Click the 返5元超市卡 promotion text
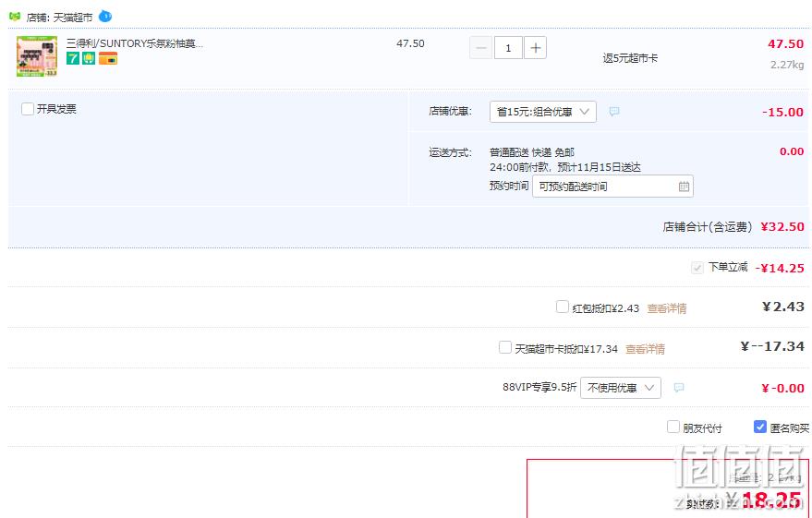Viewport: 812px width, 518px height. (x=630, y=58)
